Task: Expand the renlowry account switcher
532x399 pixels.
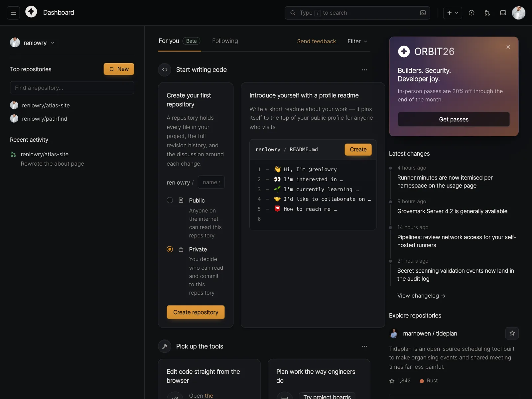Action: coord(32,43)
